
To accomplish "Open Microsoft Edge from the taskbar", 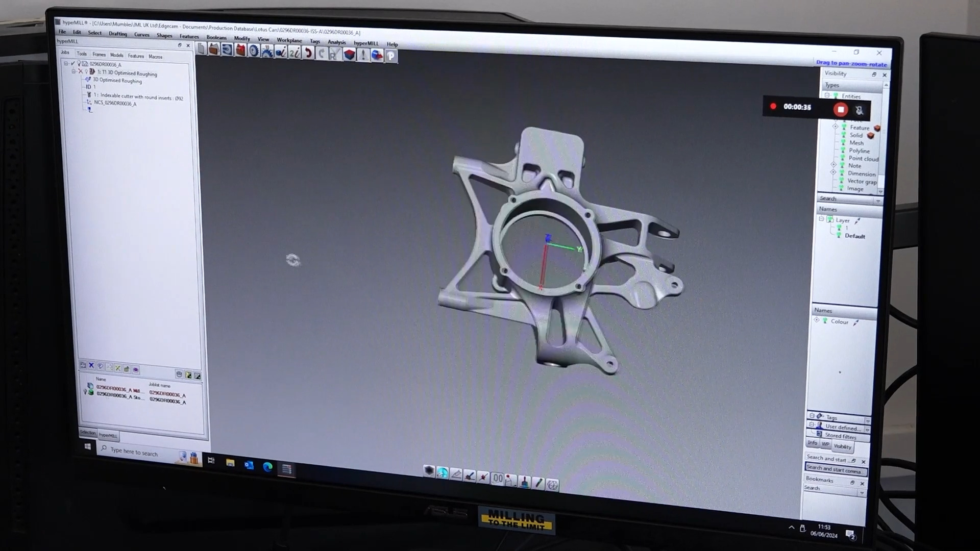I will pyautogui.click(x=267, y=466).
